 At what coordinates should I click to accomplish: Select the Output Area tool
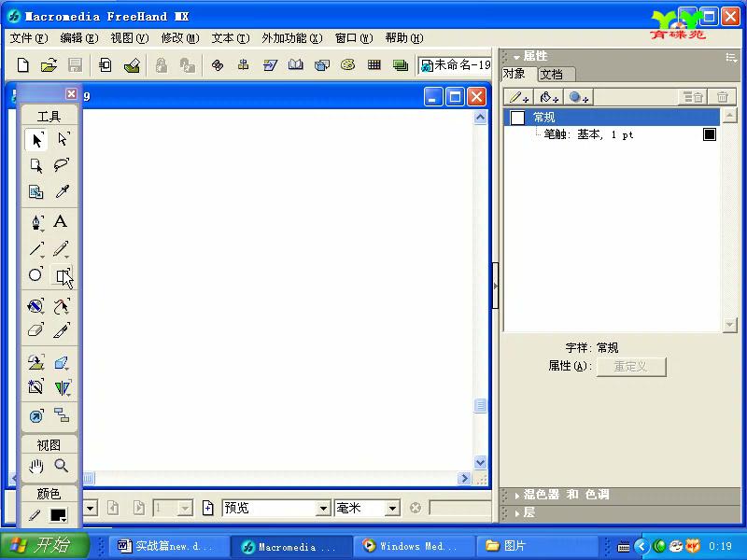(36, 191)
